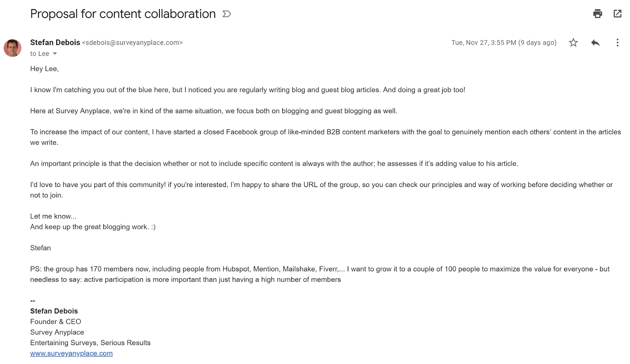The width and height of the screenshot is (630, 364).
Task: Click the bold Stefan Debois signature name
Action: [54, 311]
